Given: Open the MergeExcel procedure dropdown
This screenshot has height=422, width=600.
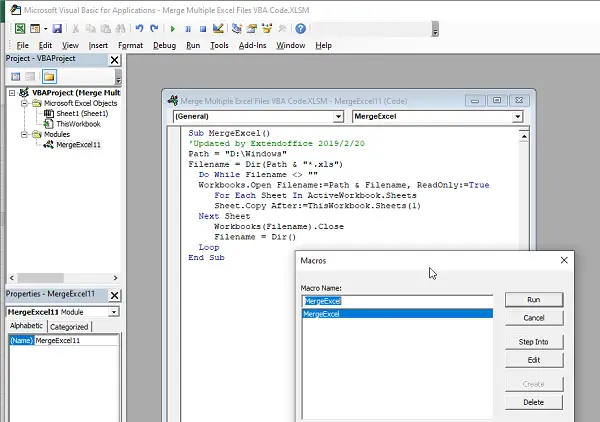Looking at the screenshot, I should tap(517, 117).
